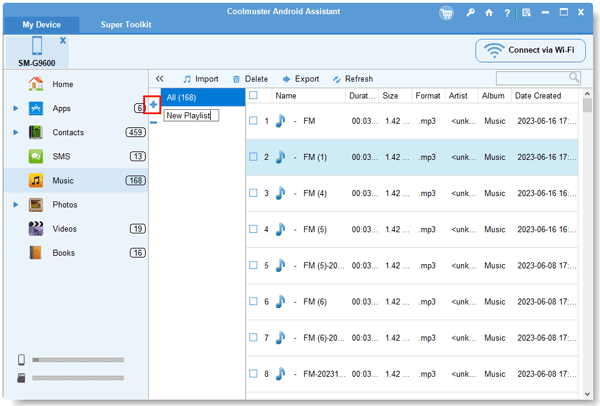The height and width of the screenshot is (406, 600).
Task: Click Connect via Wi-Fi button
Action: coord(530,51)
